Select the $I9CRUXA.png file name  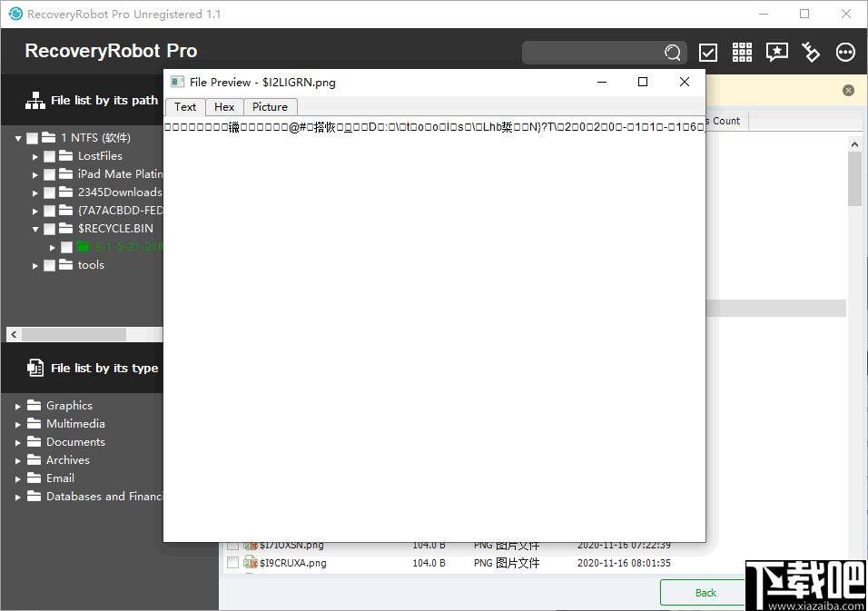pos(293,563)
